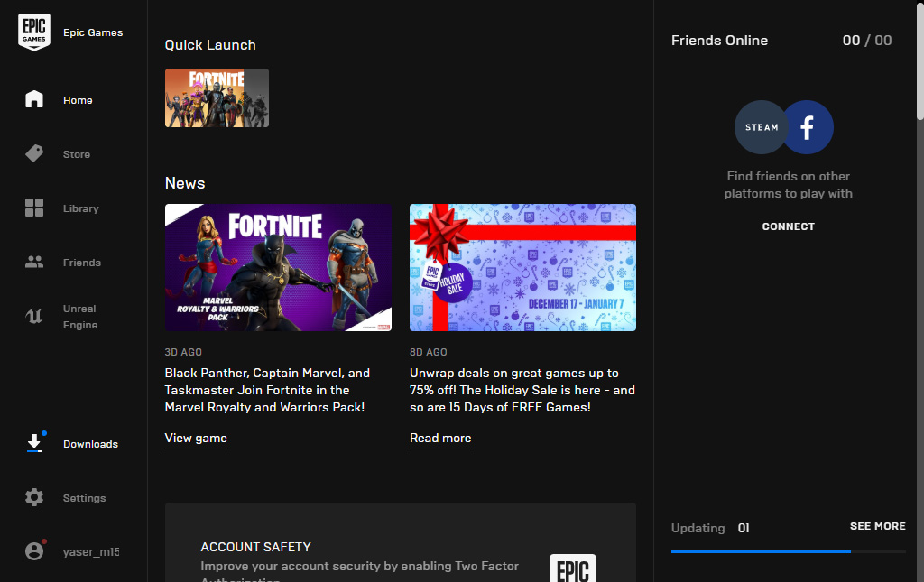Image resolution: width=924 pixels, height=582 pixels.
Task: Open the Friends people icon
Action: (34, 263)
